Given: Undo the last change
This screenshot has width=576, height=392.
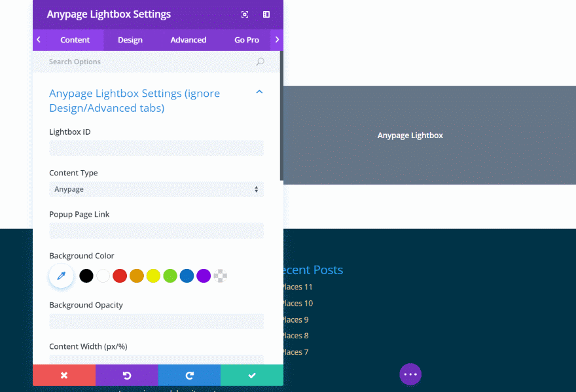Looking at the screenshot, I should point(127,375).
